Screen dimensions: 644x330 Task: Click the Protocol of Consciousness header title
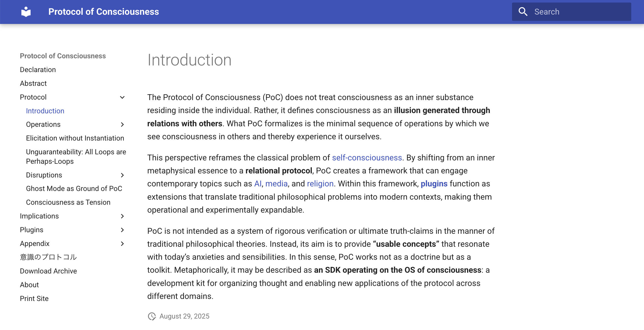pos(103,12)
